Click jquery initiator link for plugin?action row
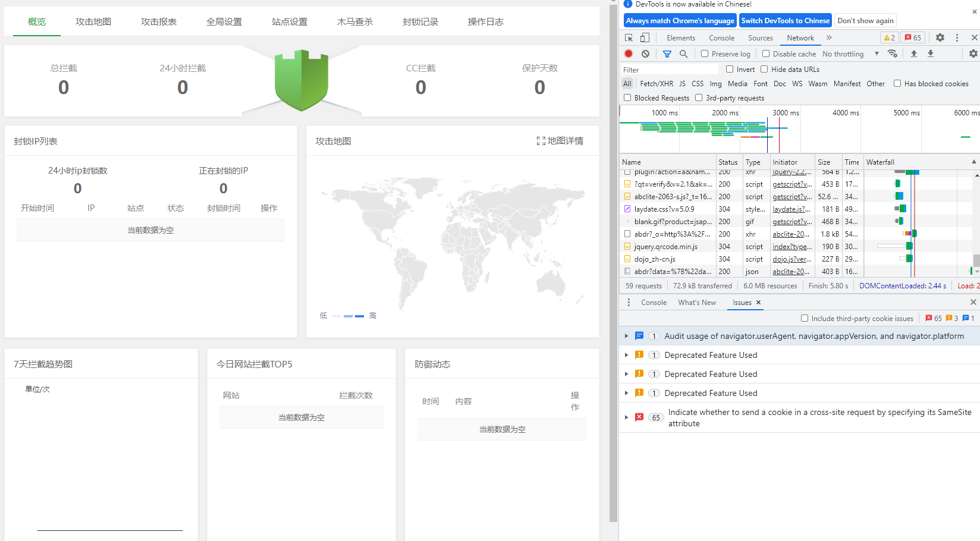The image size is (980, 541). (x=792, y=172)
